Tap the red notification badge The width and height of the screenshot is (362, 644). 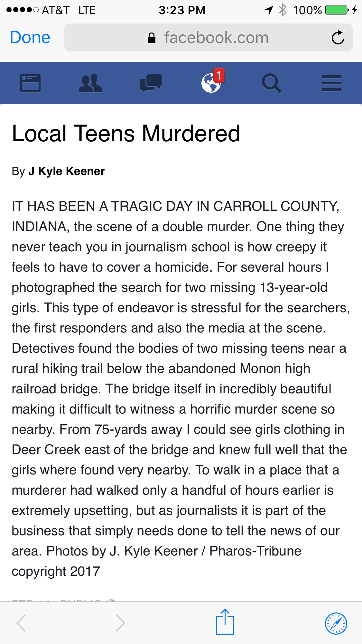coord(219,75)
